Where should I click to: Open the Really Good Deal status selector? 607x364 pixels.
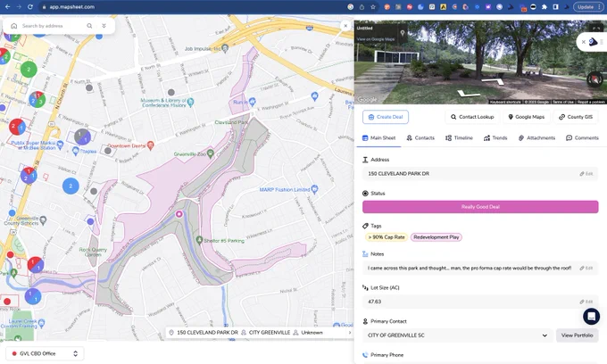coord(480,207)
